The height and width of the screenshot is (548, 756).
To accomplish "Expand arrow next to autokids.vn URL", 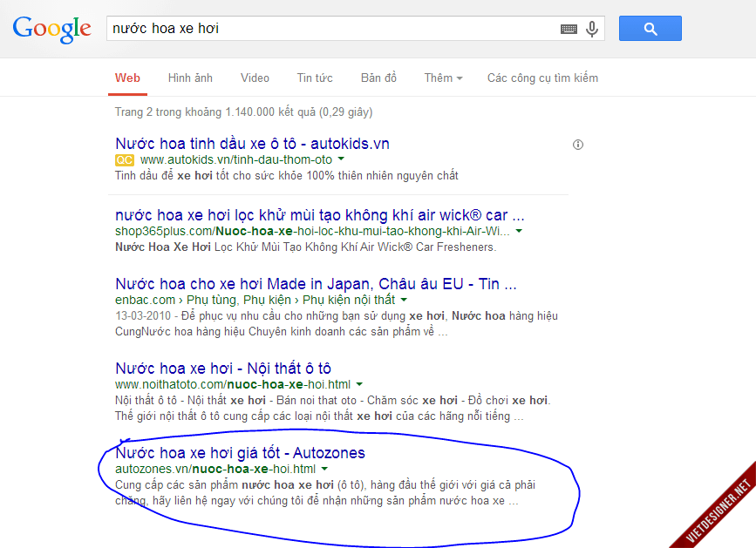I will [341, 159].
